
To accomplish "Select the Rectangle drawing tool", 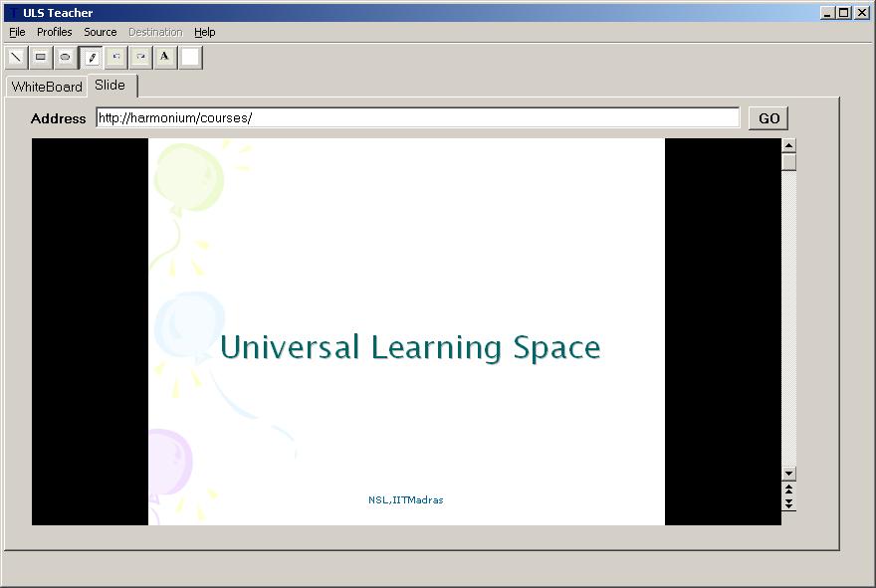I will (41, 58).
